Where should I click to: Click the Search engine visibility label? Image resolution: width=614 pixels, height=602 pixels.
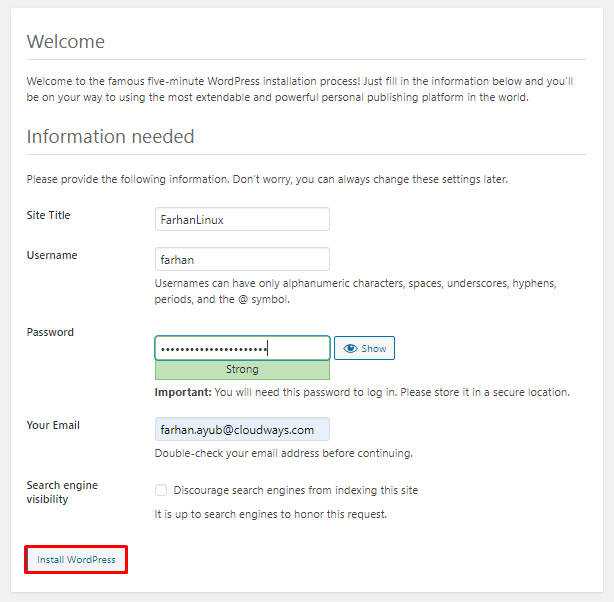pyautogui.click(x=62, y=492)
